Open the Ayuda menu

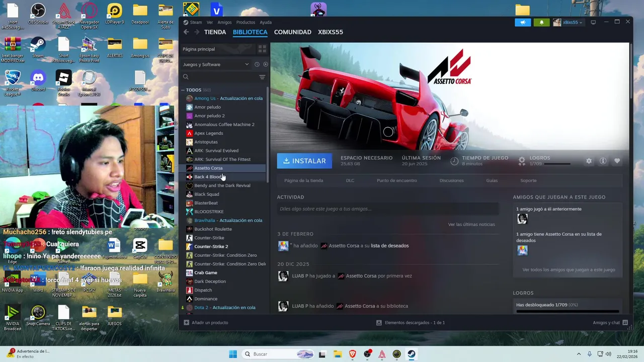click(x=266, y=22)
